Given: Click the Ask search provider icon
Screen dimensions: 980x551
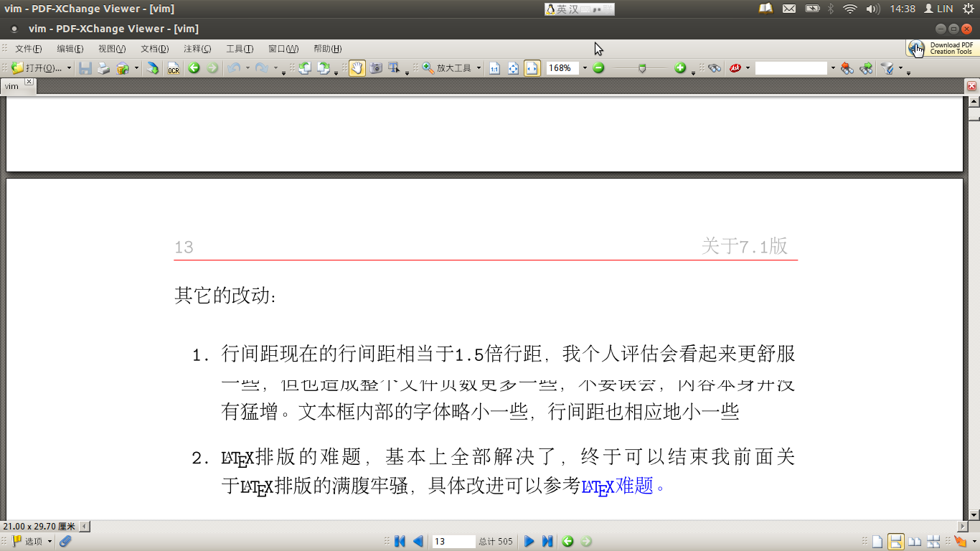Looking at the screenshot, I should (x=735, y=68).
